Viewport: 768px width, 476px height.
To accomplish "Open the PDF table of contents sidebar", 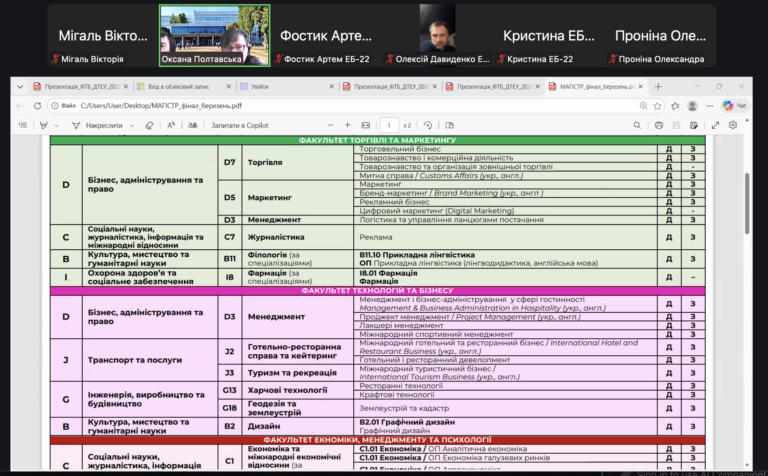I will [x=23, y=126].
